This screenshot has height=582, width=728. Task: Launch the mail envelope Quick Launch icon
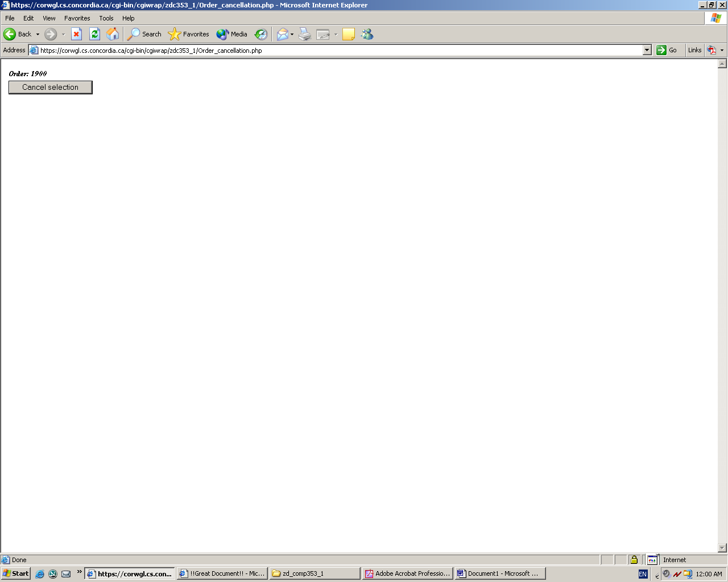(66, 574)
